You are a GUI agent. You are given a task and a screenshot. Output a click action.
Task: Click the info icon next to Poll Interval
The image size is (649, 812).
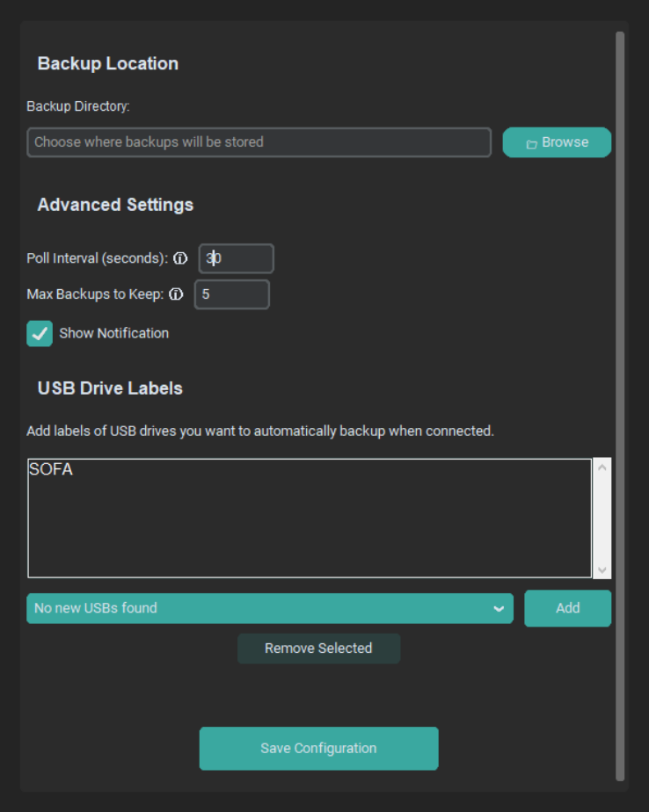click(180, 258)
